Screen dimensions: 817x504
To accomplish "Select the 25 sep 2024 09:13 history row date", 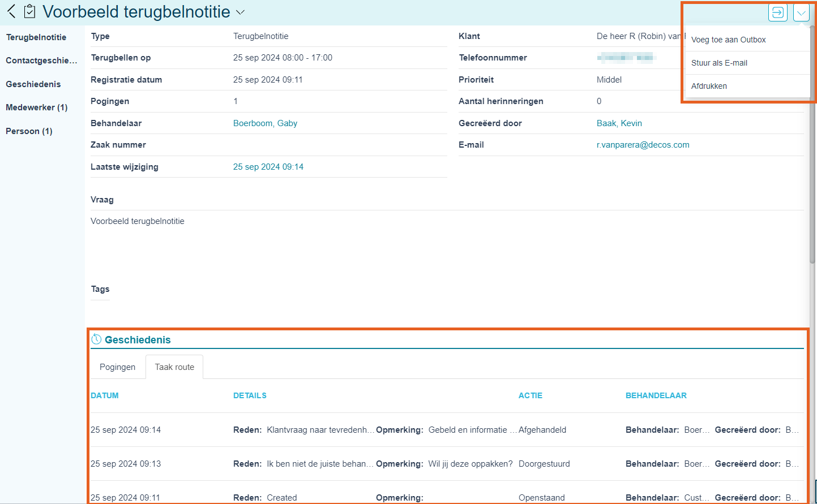I will 126,464.
